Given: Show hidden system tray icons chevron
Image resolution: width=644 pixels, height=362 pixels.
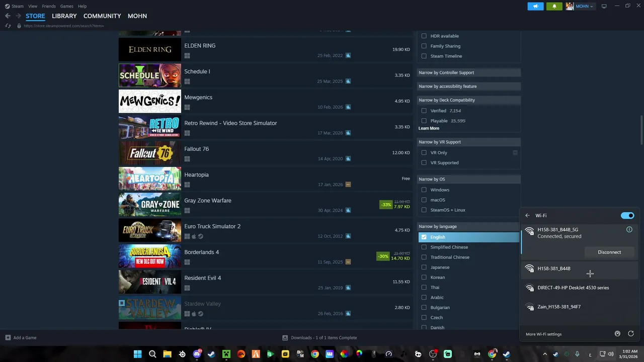Looking at the screenshot, I should tap(544, 354).
